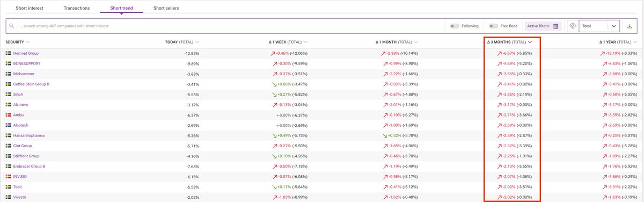Open Stillfront Group company link

pos(27,156)
